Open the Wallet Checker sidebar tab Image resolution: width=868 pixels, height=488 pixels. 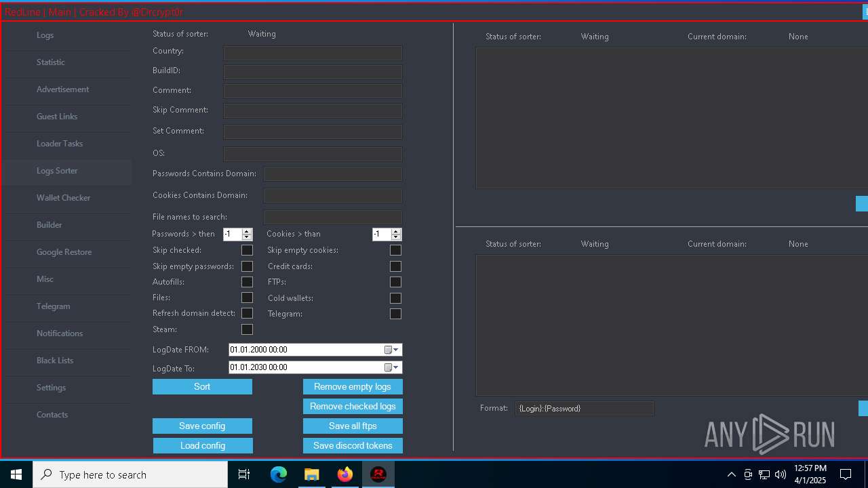[x=66, y=198]
